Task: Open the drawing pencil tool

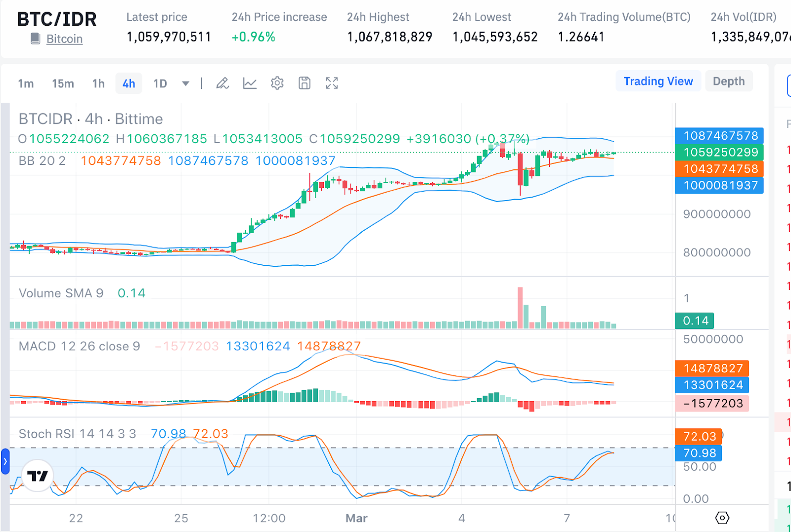Action: (x=222, y=83)
